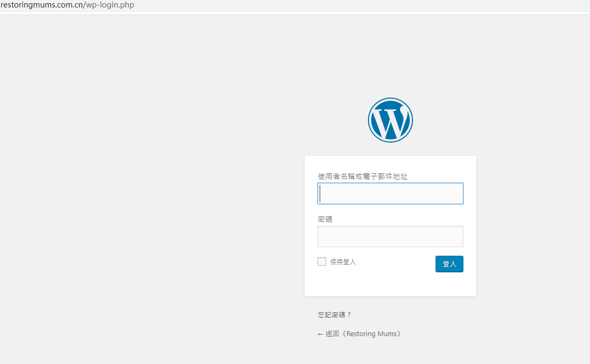Click the WordPress logo above the login form
The height and width of the screenshot is (364, 590).
coord(390,120)
